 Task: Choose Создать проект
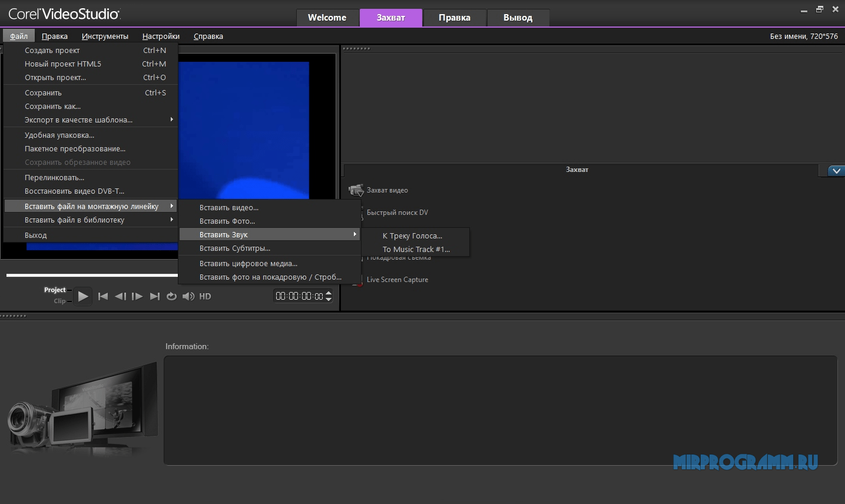pyautogui.click(x=91, y=50)
